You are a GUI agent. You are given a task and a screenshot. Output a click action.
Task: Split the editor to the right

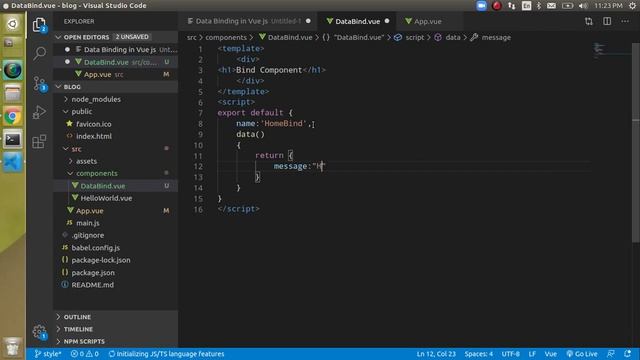click(607, 21)
